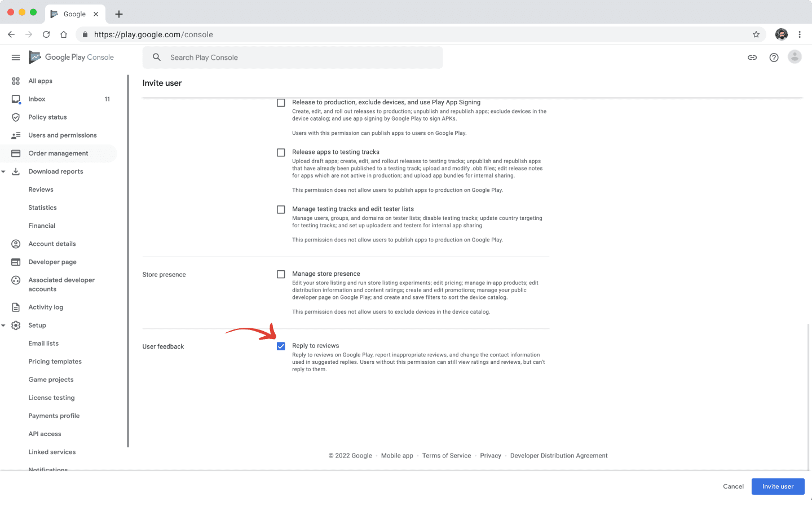Check the Manage store presence box
Image resolution: width=812 pixels, height=506 pixels.
pyautogui.click(x=281, y=274)
